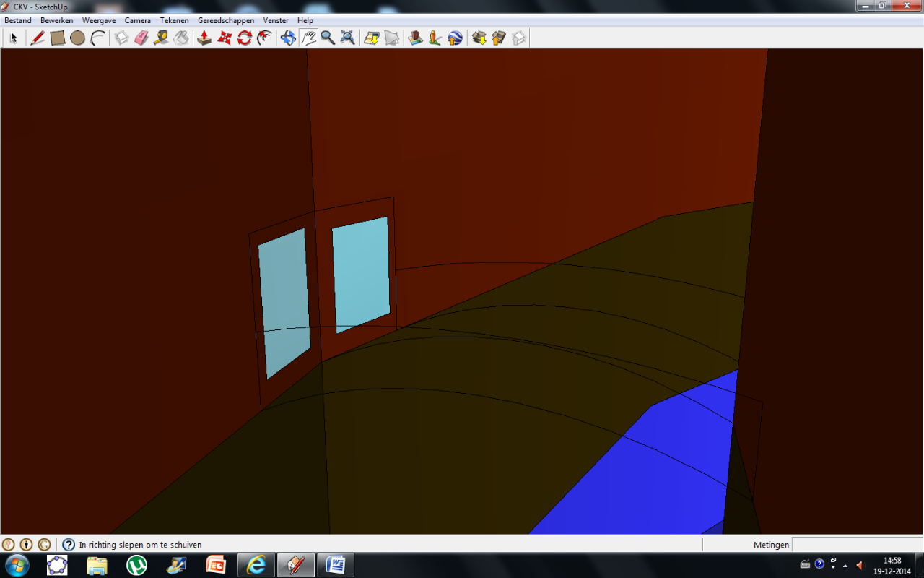Click the Add New Building icon
Image resolution: width=924 pixels, height=578 pixels.
tap(415, 38)
